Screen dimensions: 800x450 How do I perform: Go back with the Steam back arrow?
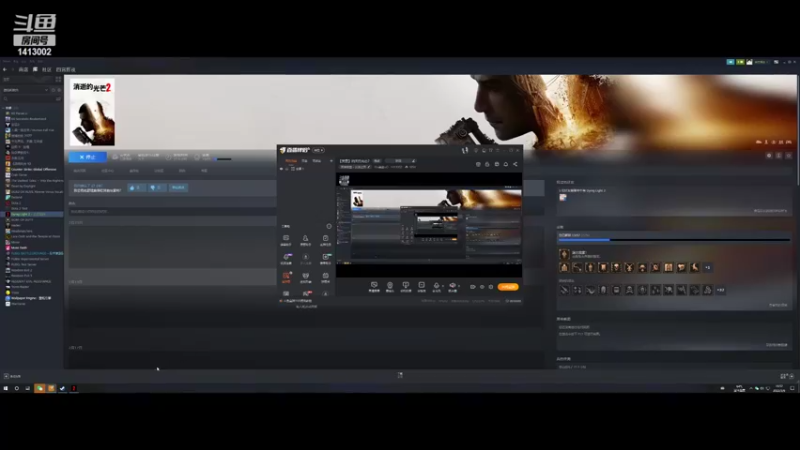pos(5,69)
